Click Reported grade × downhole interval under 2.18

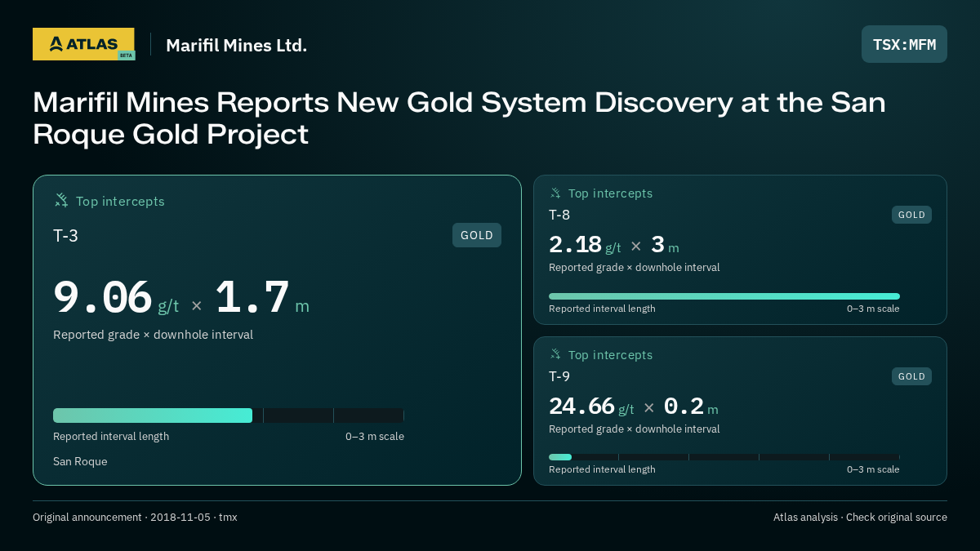click(635, 268)
